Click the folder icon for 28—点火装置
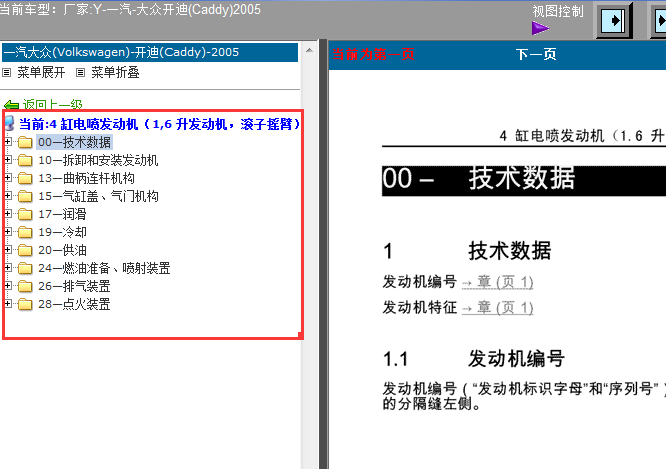The image size is (666, 469). tap(25, 304)
